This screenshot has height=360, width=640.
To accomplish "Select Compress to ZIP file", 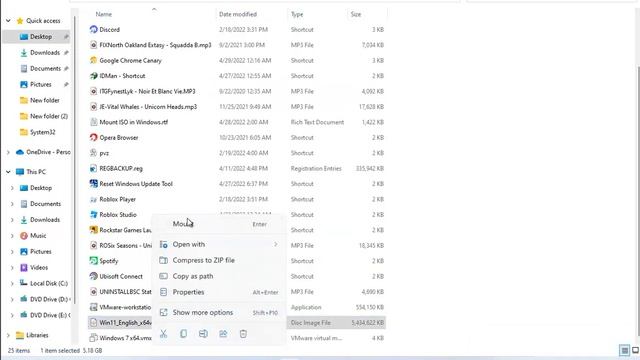I will tap(219, 260).
